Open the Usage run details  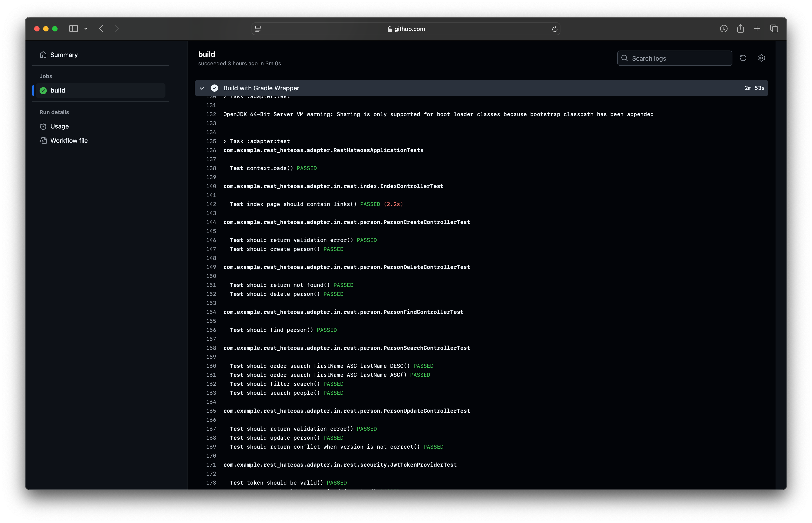pyautogui.click(x=59, y=126)
